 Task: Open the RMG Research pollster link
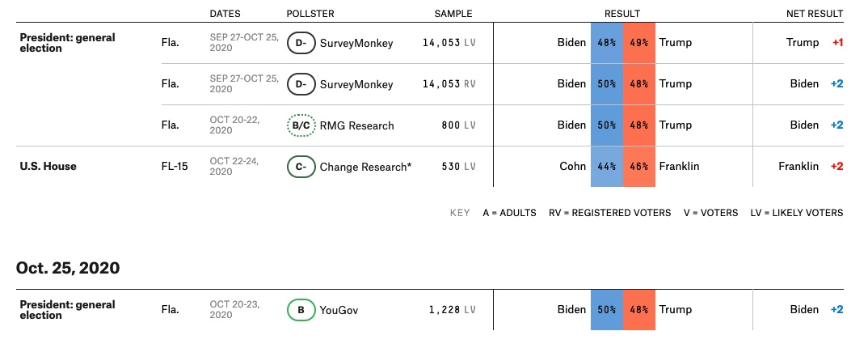coord(357,125)
